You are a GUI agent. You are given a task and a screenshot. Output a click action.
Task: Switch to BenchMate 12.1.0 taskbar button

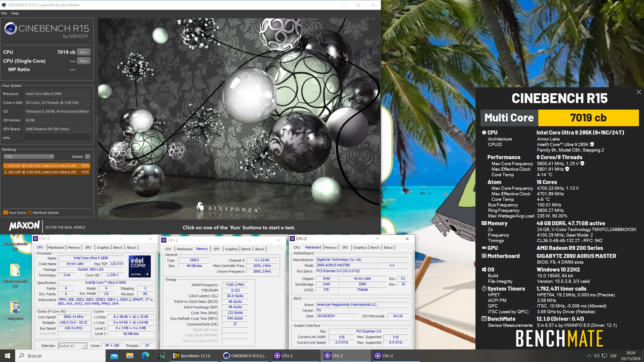tap(194, 356)
